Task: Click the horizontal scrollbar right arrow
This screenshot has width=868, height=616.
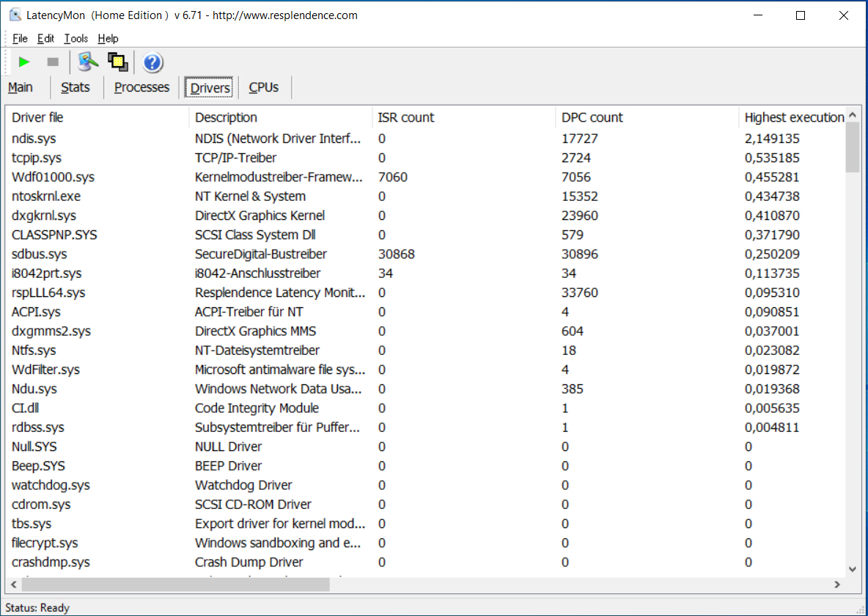Action: tap(837, 584)
